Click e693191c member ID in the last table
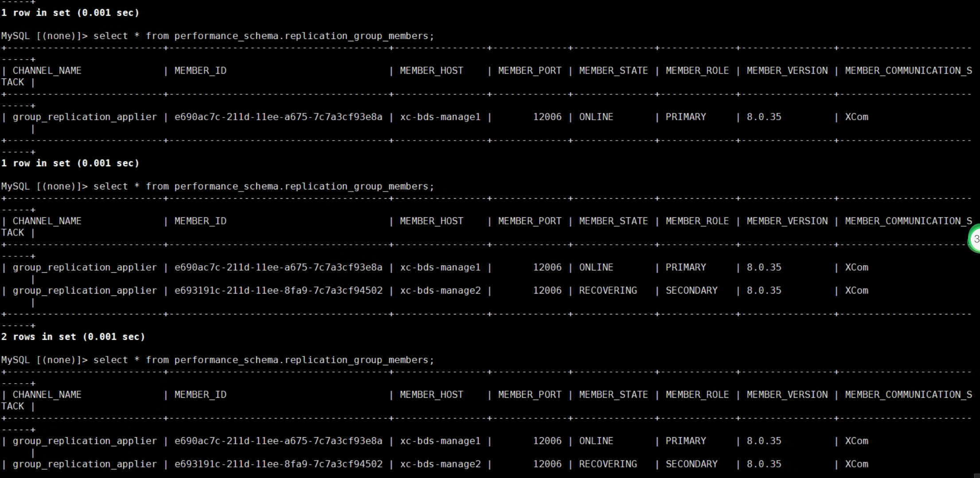The image size is (980, 478). pos(278,464)
